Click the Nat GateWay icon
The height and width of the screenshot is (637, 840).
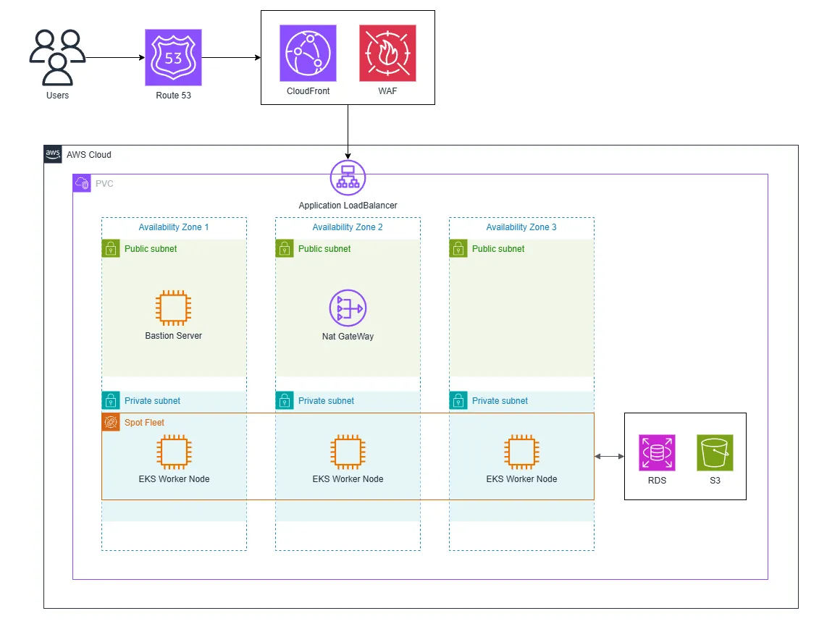pyautogui.click(x=347, y=308)
